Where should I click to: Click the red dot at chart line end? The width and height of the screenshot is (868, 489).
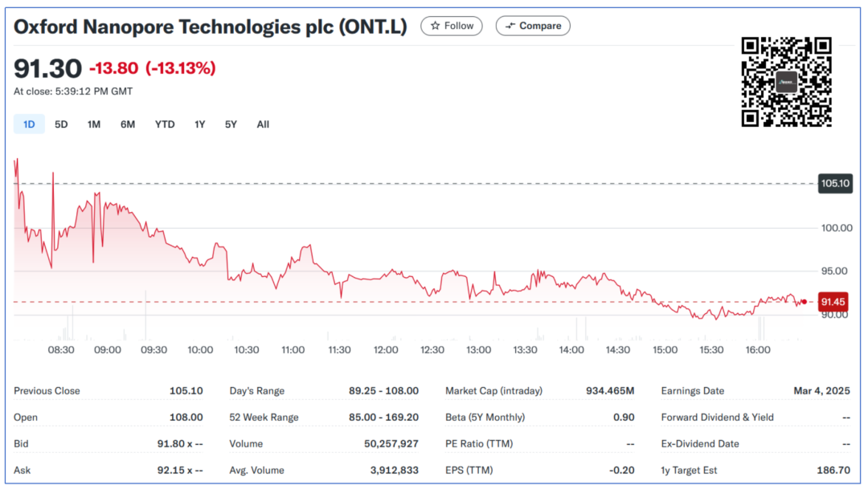point(804,302)
